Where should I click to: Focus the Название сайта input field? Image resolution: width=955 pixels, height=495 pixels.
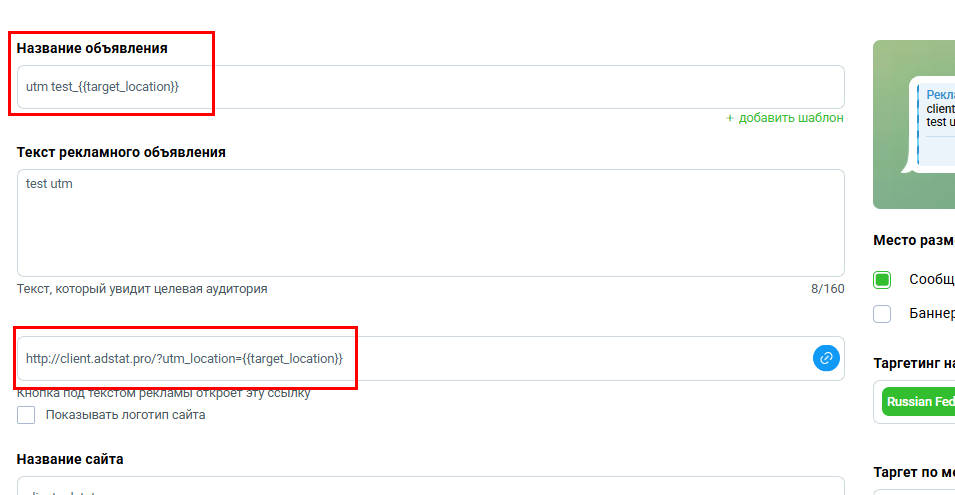(431, 486)
